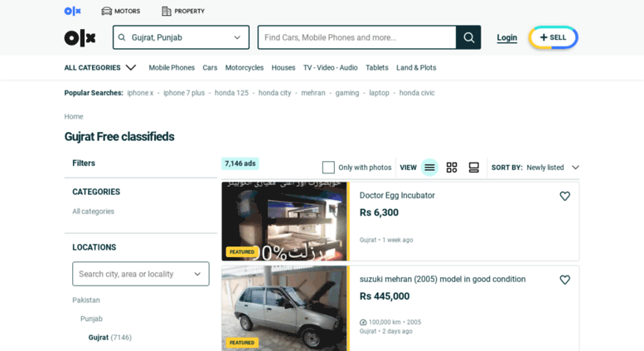Image resolution: width=644 pixels, height=351 pixels.
Task: Select Punjab in locations tree
Action: [92, 319]
